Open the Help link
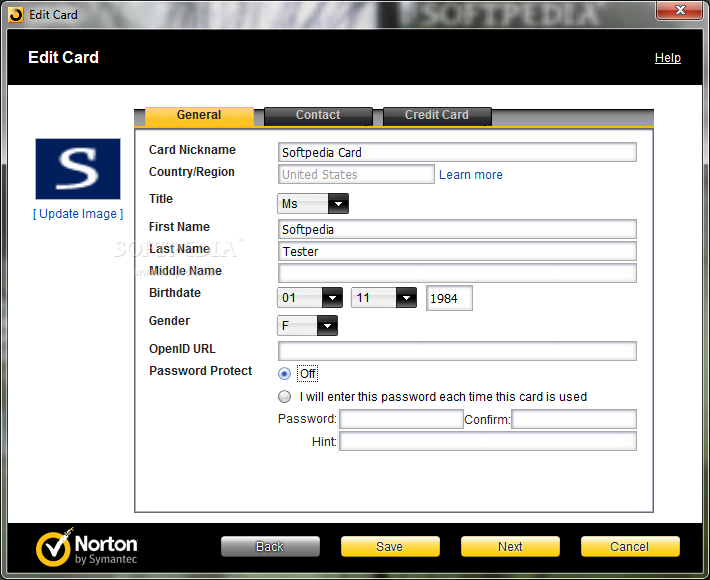710x580 pixels. [x=667, y=58]
